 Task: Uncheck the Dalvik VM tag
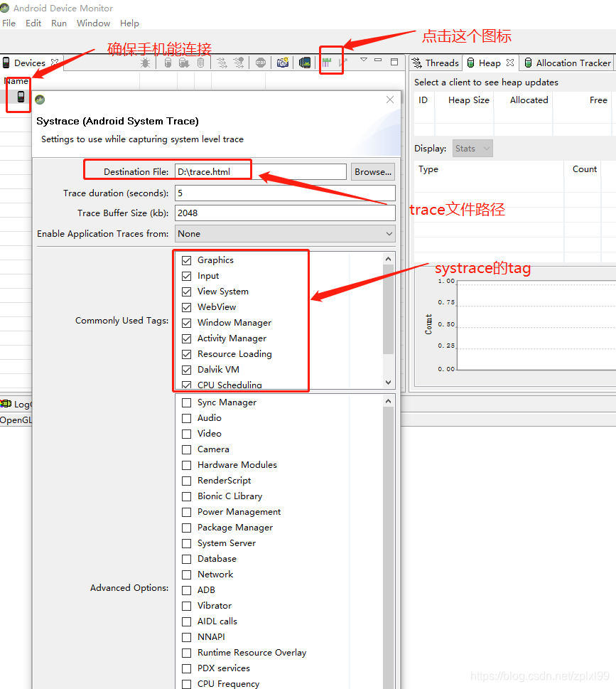click(187, 370)
